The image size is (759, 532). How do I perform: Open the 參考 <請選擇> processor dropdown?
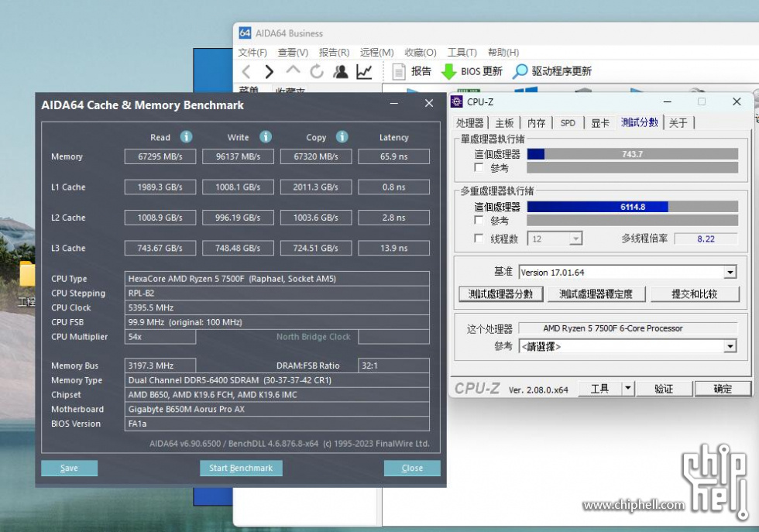pyautogui.click(x=730, y=347)
